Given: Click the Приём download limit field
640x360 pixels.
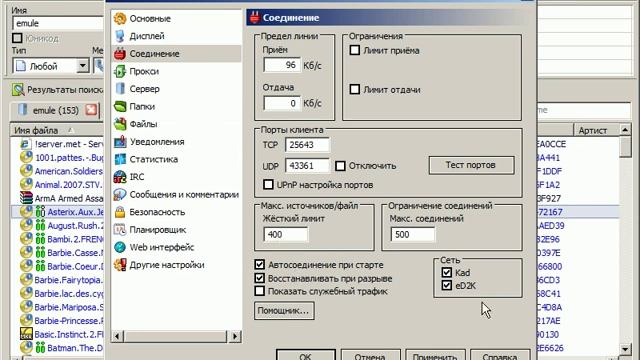Looking at the screenshot, I should tap(282, 65).
